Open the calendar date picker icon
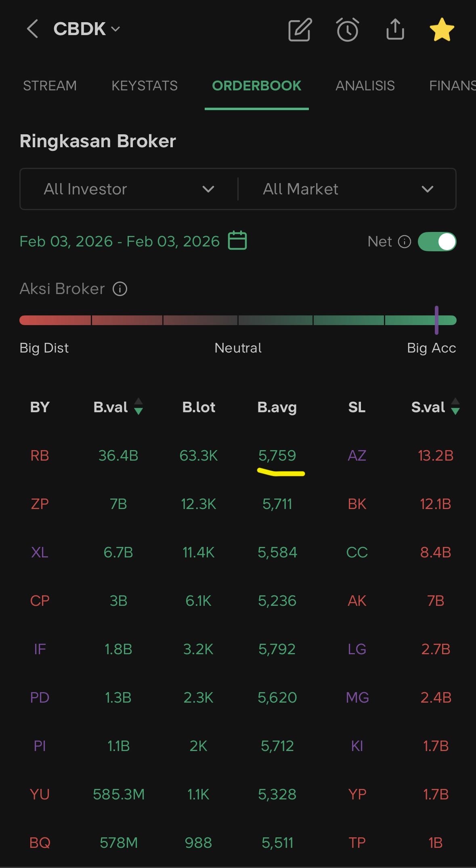 coord(237,240)
